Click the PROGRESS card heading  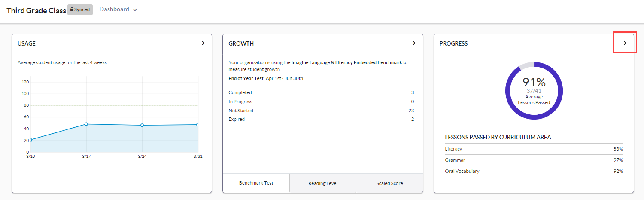coord(453,43)
